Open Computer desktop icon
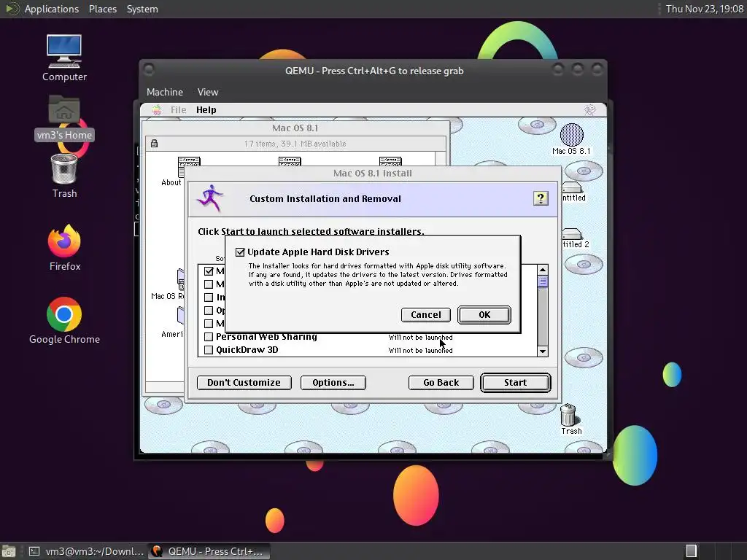 click(64, 52)
